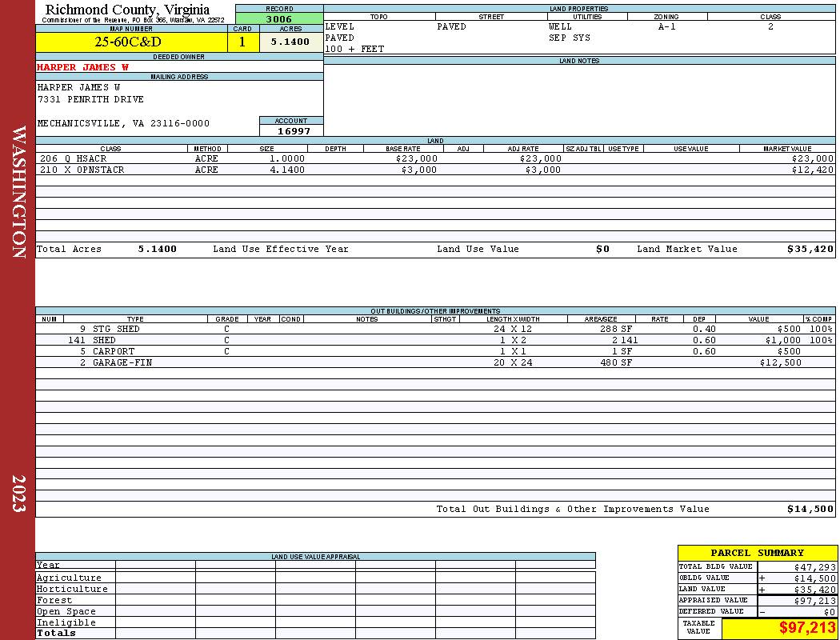Click MECHANICSVILLE, VA 23116-0000 line

[x=123, y=123]
